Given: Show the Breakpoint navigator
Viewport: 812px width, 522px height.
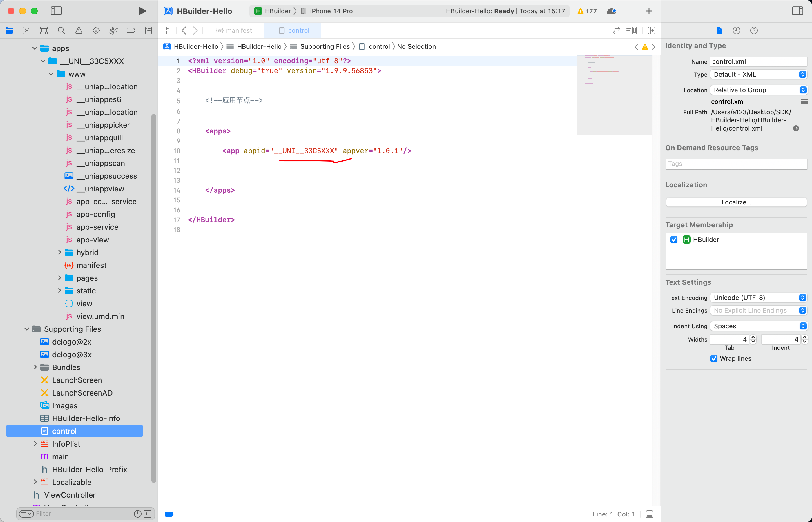Looking at the screenshot, I should pos(131,30).
